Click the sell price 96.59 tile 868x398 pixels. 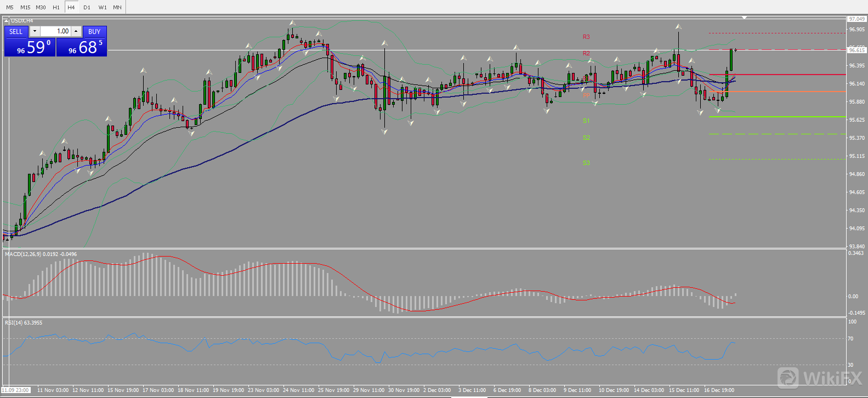(30, 47)
